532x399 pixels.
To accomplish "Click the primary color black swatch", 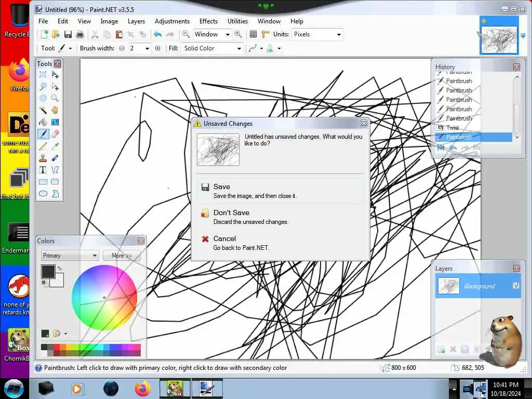I will pyautogui.click(x=48, y=271).
